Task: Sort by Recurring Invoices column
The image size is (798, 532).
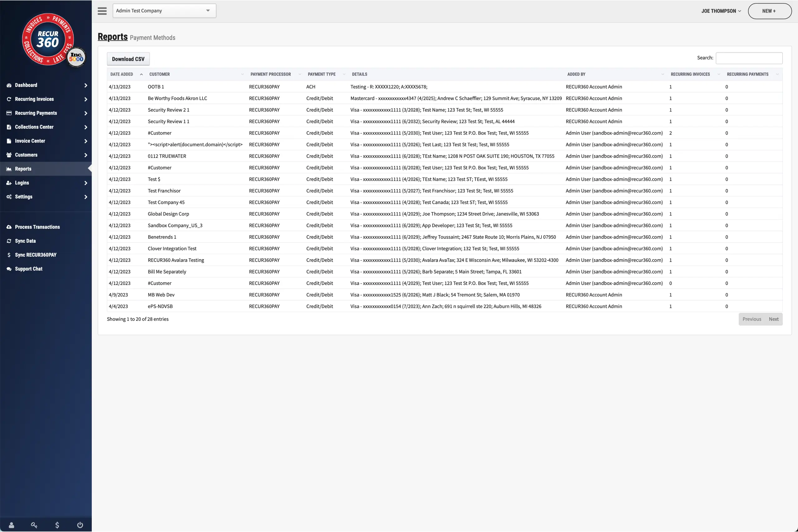Action: click(x=695, y=74)
